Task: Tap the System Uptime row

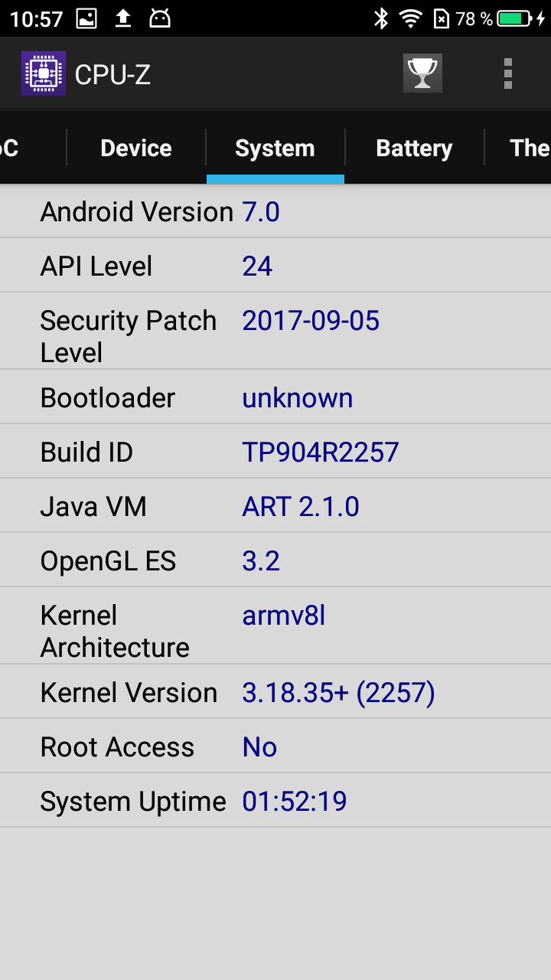Action: pyautogui.click(x=275, y=801)
